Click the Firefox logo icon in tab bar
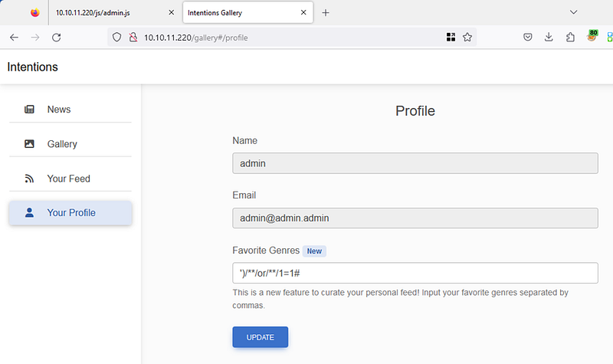 coord(34,12)
